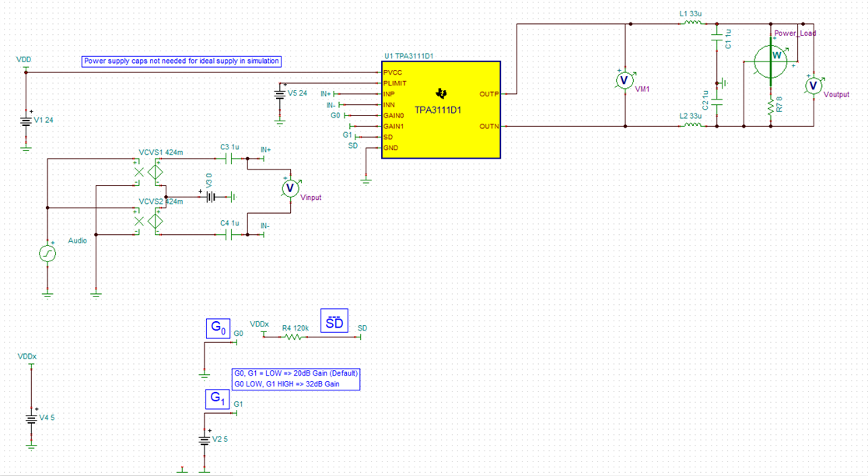868x476 pixels.
Task: Select the C4 1u capacitor
Action: tap(229, 235)
